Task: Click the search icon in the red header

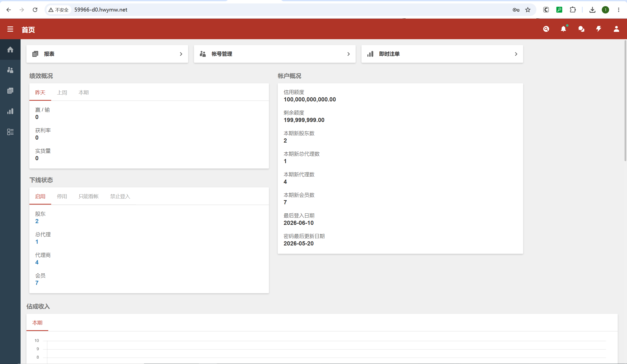Action: (546, 29)
